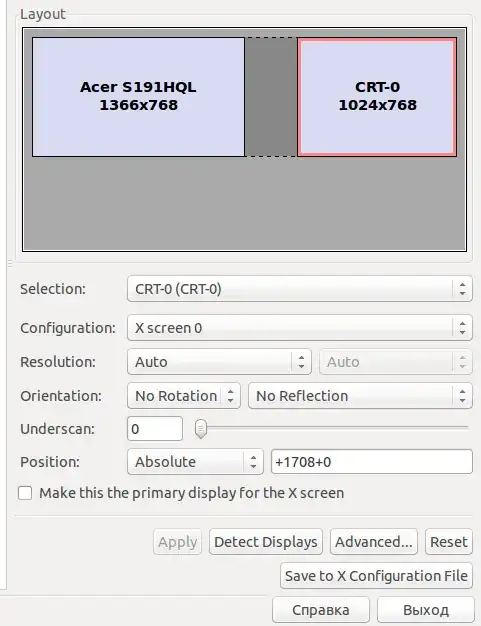The height and width of the screenshot is (626, 481).
Task: Open the Configuration dropdown set to X screen 0
Action: point(300,328)
